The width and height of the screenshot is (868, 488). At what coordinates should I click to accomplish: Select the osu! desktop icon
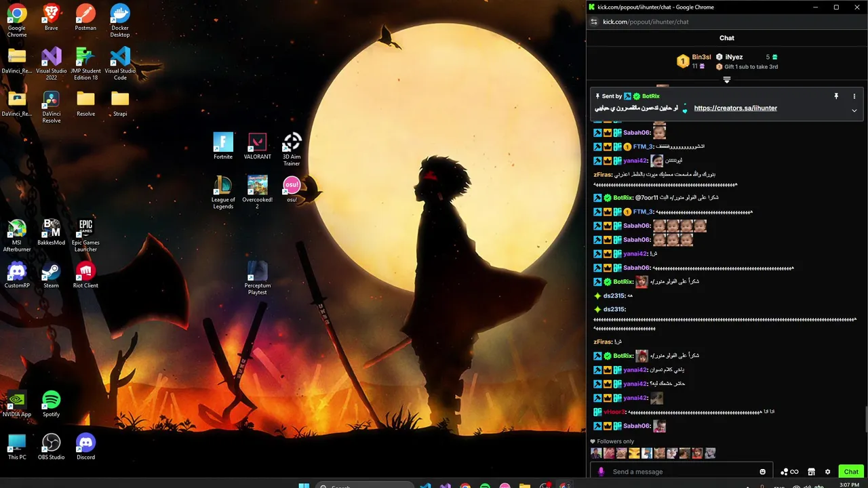(292, 189)
